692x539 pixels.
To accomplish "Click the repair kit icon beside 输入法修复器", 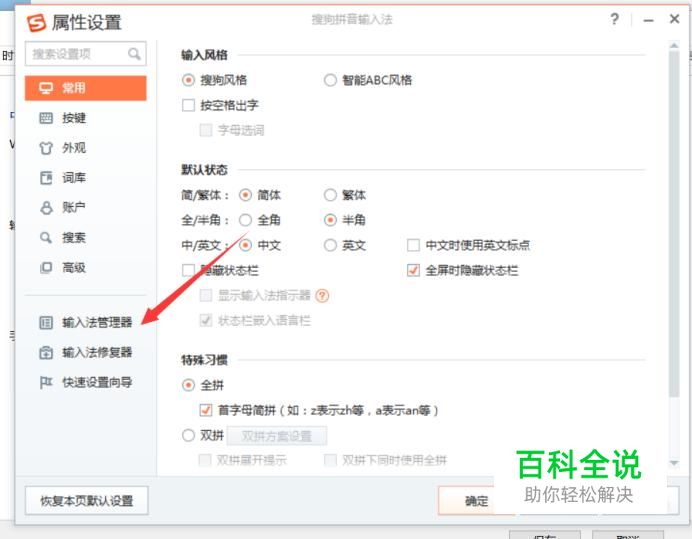I will click(x=46, y=353).
